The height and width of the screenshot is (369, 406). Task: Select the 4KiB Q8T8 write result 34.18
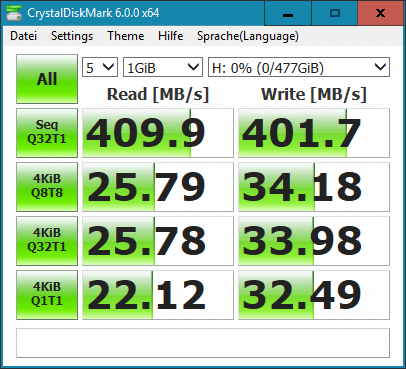[x=314, y=187]
